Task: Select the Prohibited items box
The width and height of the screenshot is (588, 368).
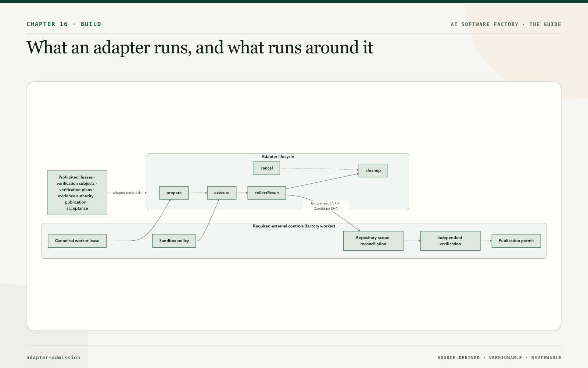Action: click(77, 193)
